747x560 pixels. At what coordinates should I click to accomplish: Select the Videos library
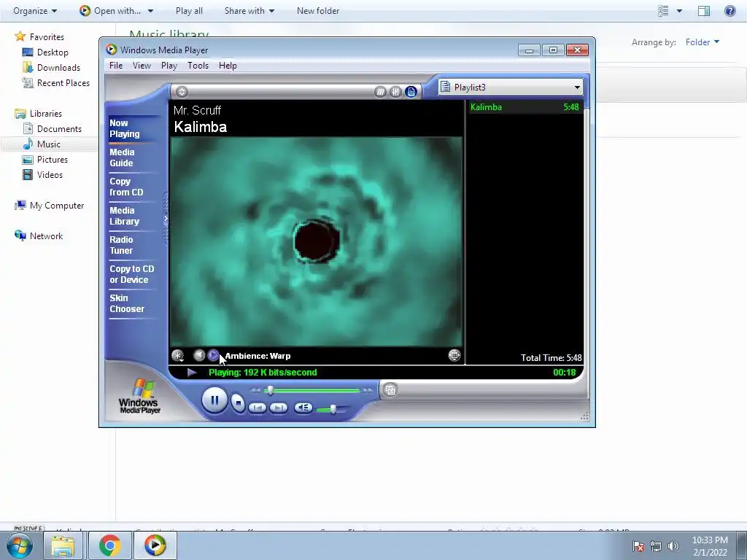coord(43,175)
